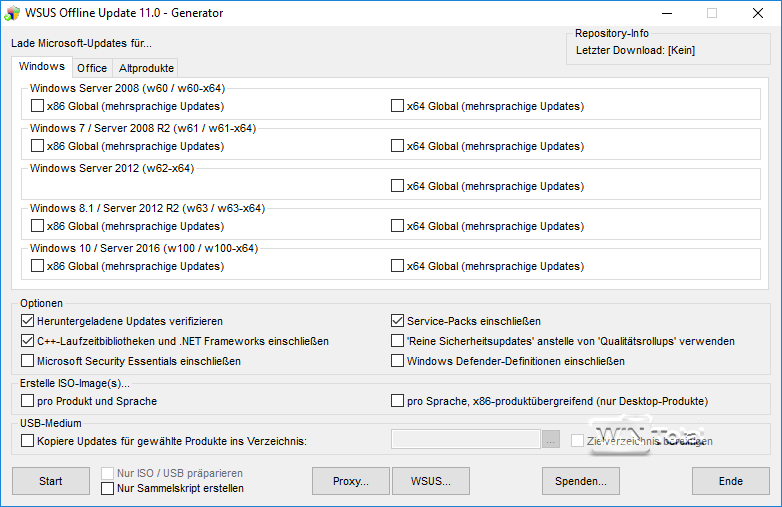Enable x64 Global for Windows 10 / Server 2016
This screenshot has width=782, height=507.
coord(398,266)
